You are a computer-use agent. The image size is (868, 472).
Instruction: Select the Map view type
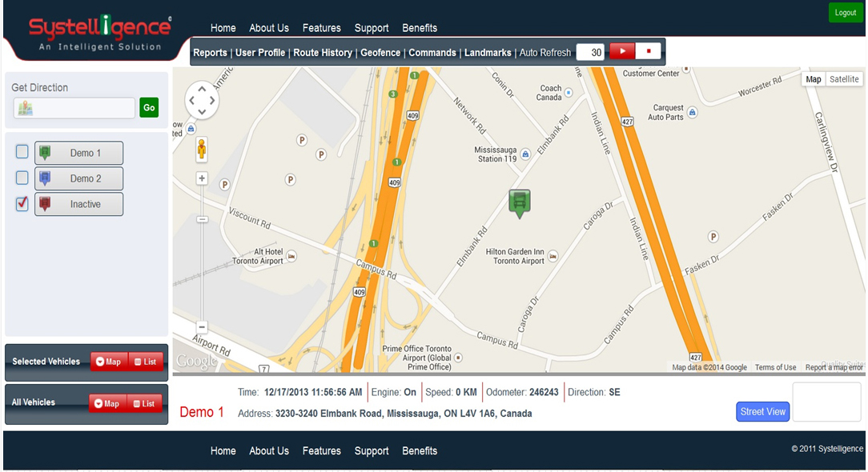coord(814,79)
